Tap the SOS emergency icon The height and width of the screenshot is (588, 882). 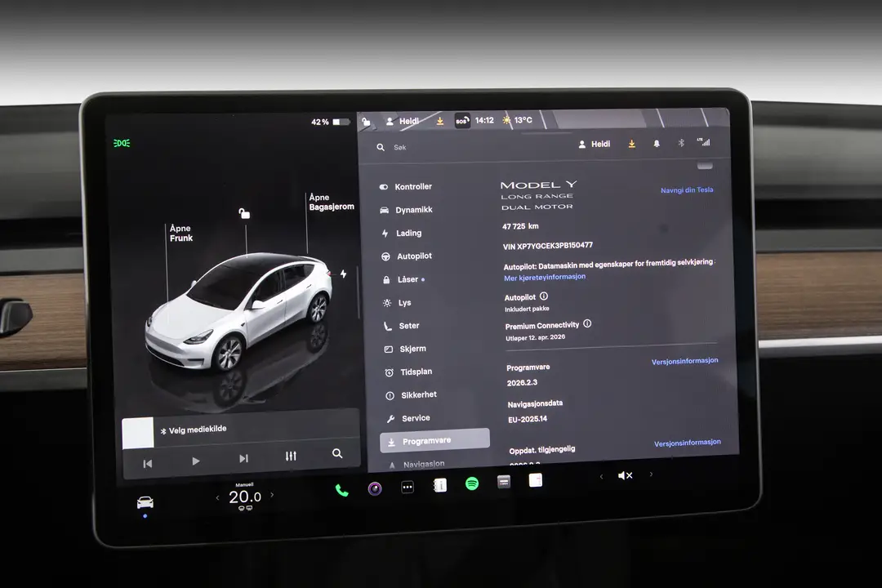[462, 120]
